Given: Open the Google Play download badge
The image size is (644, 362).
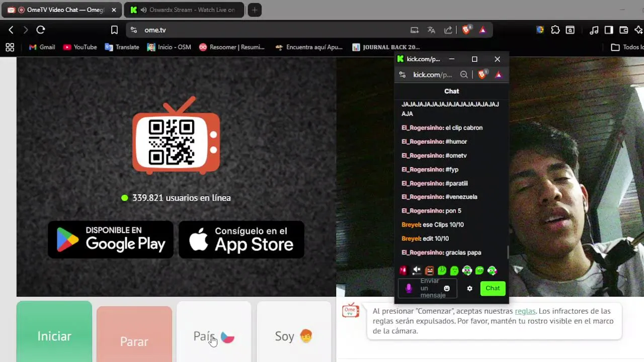Looking at the screenshot, I should [111, 239].
